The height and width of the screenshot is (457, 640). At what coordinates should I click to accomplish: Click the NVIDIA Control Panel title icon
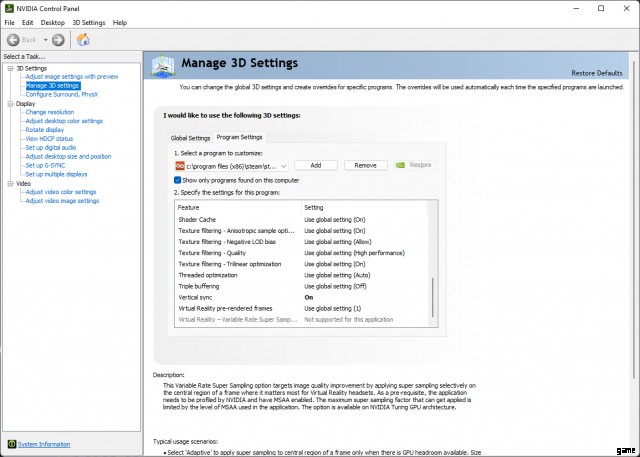[9, 7]
